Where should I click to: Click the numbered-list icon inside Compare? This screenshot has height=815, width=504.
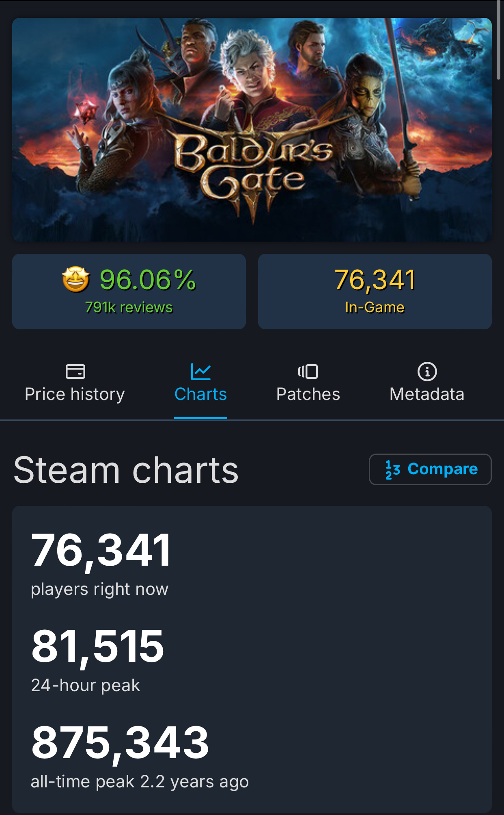coord(392,469)
